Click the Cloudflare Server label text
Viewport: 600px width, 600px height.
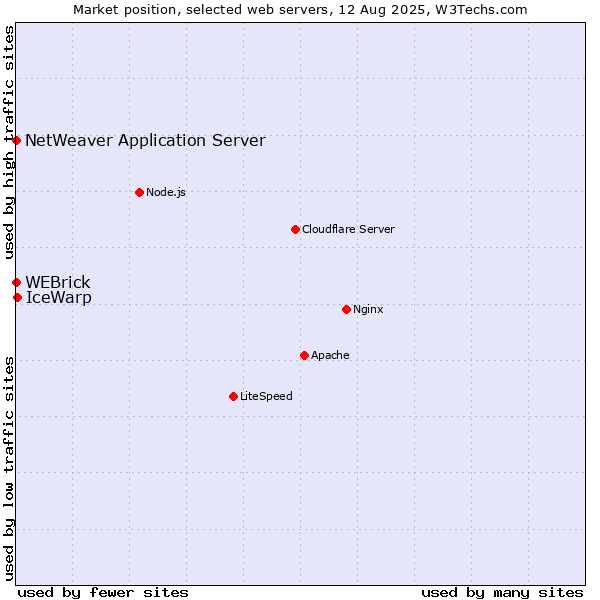348,229
